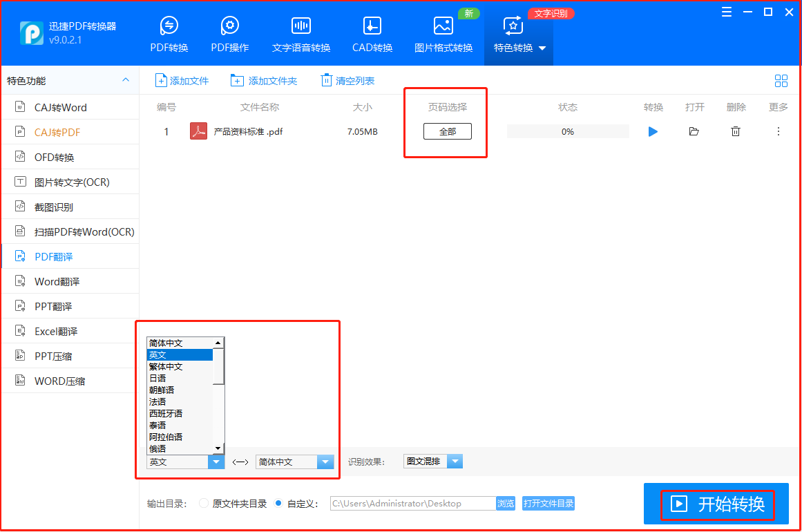Open 识别效果 图文混排 dropdown
The width and height of the screenshot is (802, 532).
pos(432,462)
